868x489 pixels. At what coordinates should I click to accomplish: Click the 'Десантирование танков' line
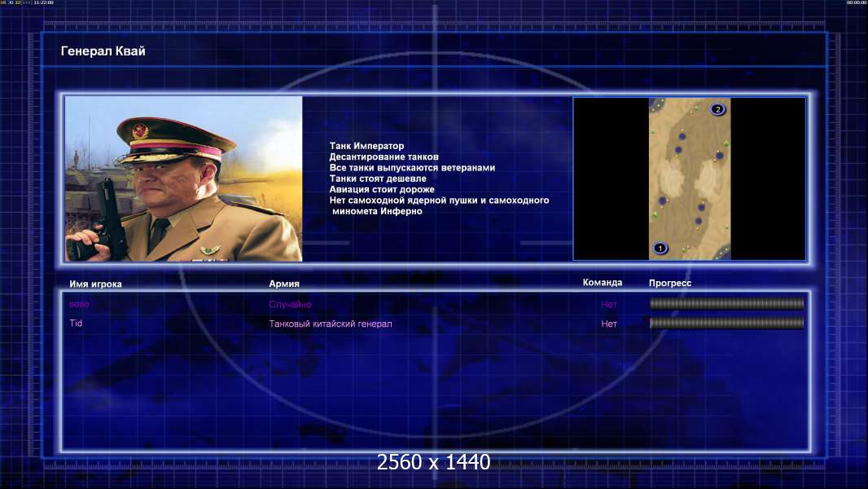[x=384, y=156]
